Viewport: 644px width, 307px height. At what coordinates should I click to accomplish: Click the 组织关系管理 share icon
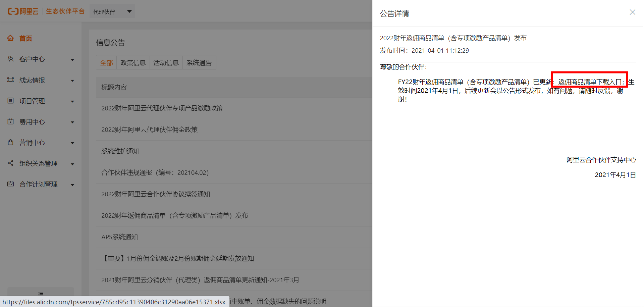(x=11, y=163)
